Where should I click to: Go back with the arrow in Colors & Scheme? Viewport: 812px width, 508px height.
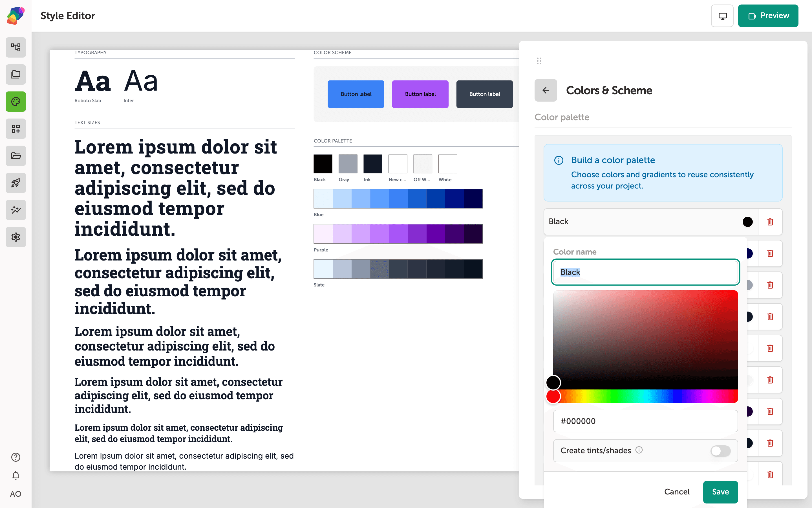click(546, 90)
